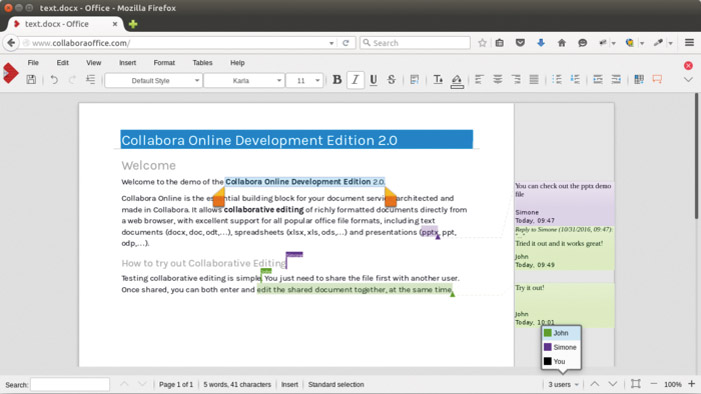
Task: Select You in users popup
Action: 562,361
